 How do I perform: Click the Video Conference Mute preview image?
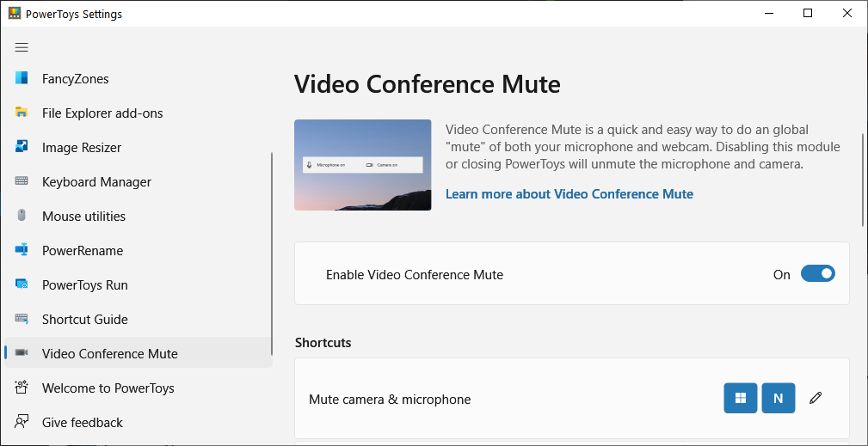coord(362,165)
